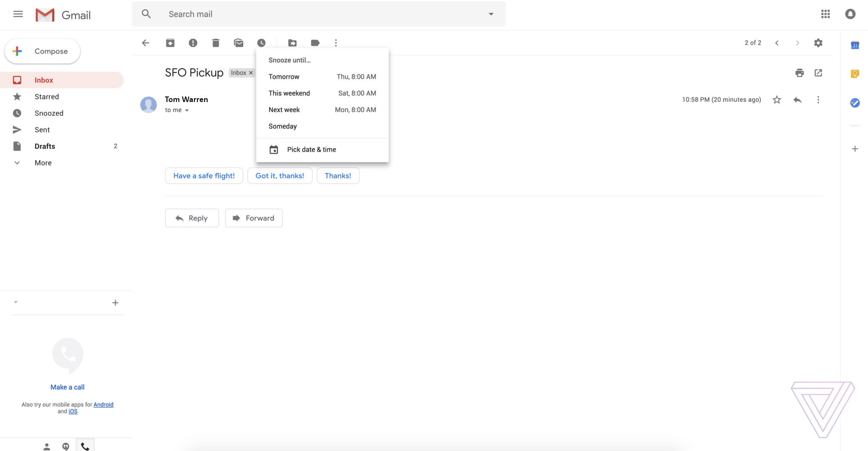This screenshot has width=868, height=451.
Task: Open the Android mobile apps link
Action: pos(103,404)
